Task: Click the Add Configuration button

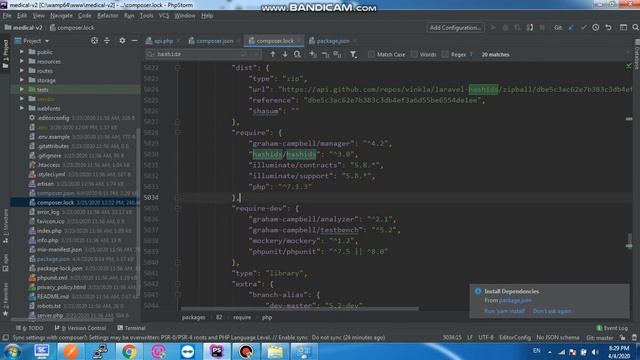Action: [455, 28]
